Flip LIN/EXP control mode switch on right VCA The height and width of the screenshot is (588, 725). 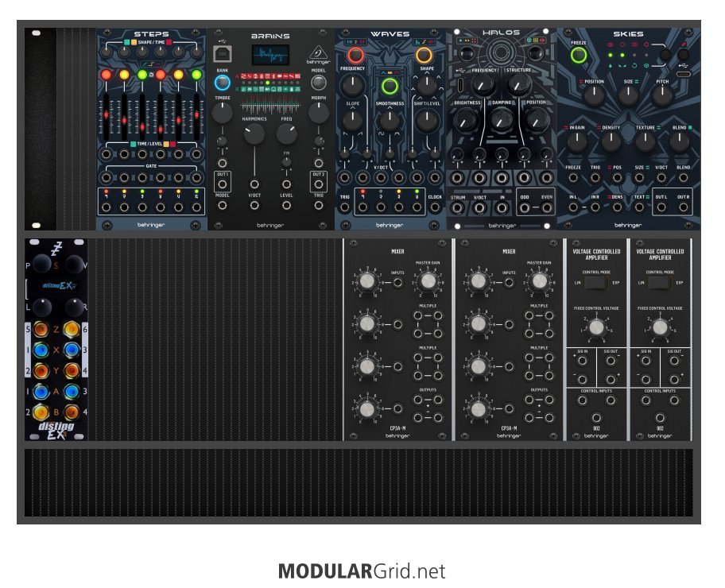tap(660, 283)
